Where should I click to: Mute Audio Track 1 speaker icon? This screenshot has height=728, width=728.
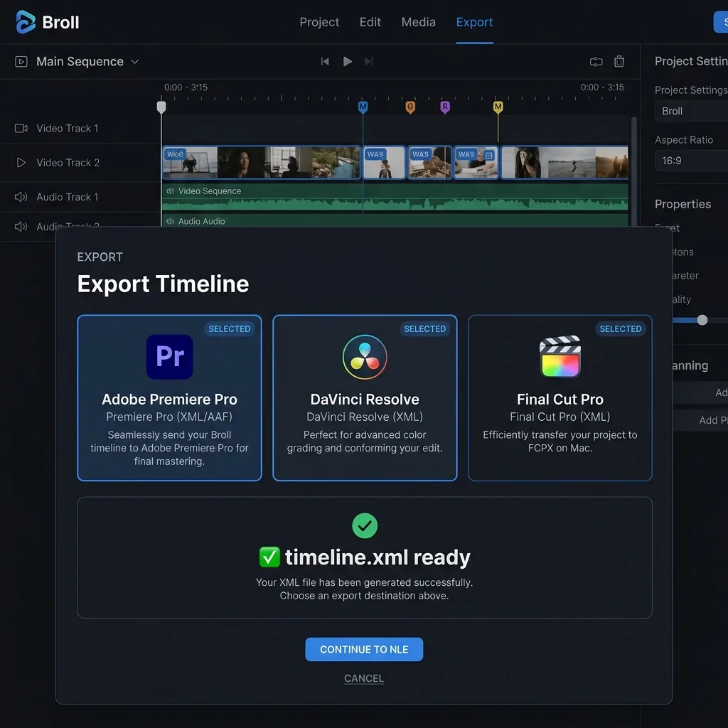click(x=21, y=197)
